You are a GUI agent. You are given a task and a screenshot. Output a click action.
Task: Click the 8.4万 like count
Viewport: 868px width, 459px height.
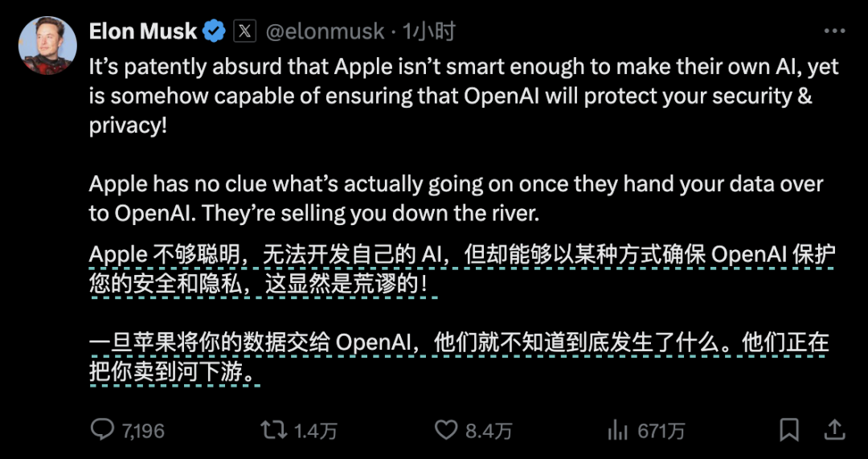click(489, 431)
